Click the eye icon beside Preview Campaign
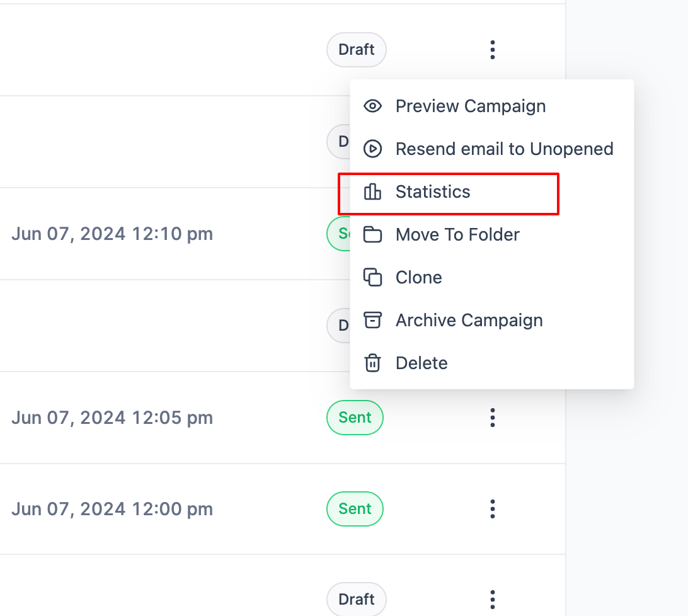The height and width of the screenshot is (616, 688). (373, 106)
